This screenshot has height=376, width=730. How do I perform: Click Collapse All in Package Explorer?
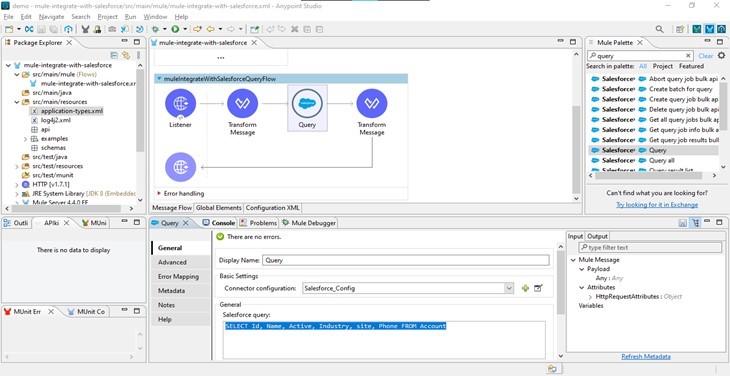pos(114,55)
